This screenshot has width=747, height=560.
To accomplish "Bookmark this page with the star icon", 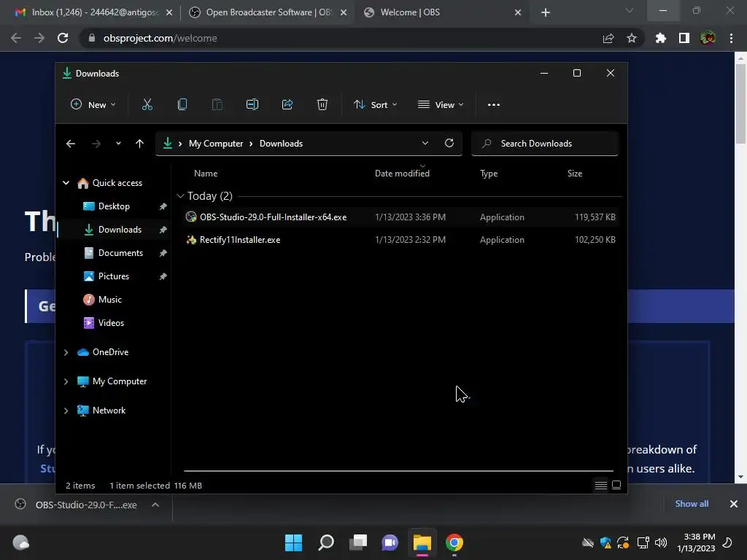I will [632, 38].
